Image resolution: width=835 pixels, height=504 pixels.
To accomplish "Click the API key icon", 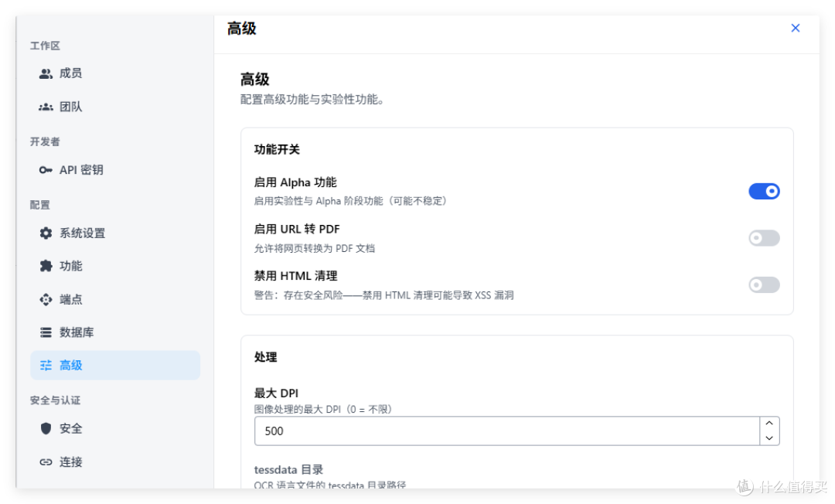I will pos(46,170).
